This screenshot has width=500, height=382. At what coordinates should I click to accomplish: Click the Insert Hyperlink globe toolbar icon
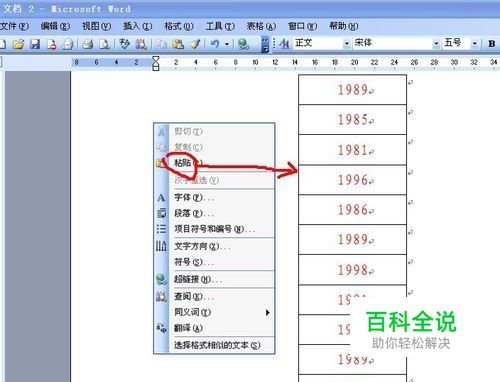[x=244, y=44]
